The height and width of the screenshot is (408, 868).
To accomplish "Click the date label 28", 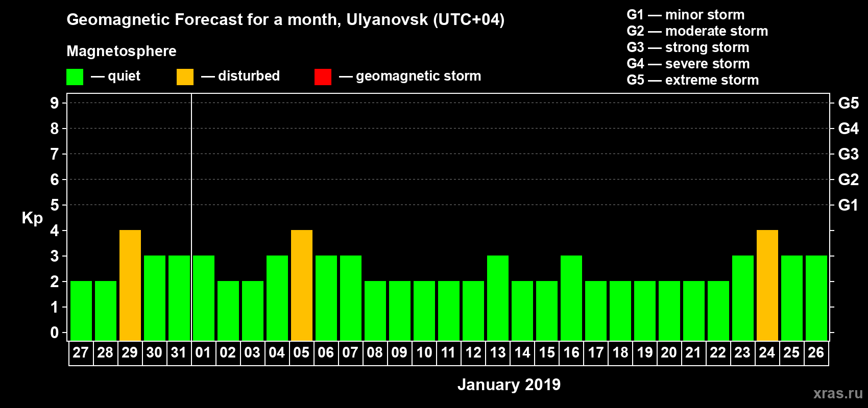I will click(105, 353).
